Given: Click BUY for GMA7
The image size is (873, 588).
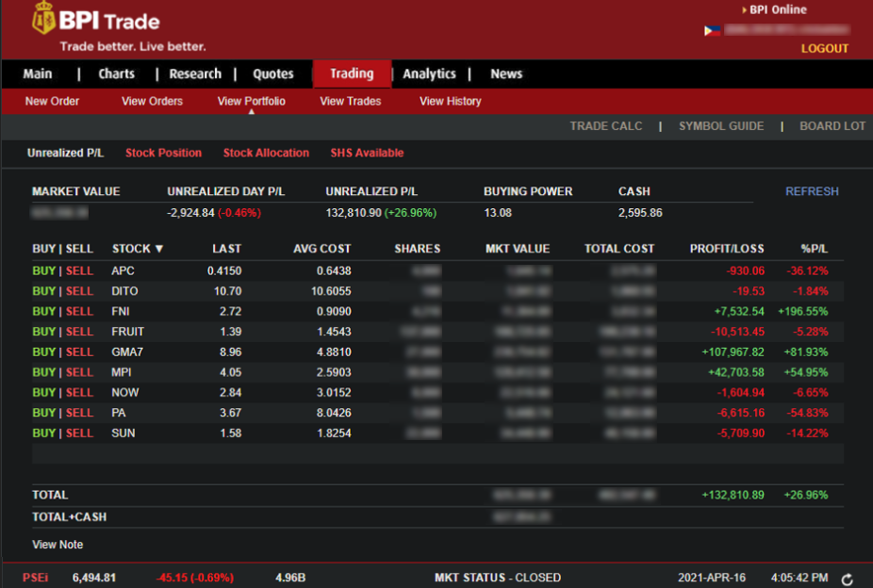Looking at the screenshot, I should 44,352.
